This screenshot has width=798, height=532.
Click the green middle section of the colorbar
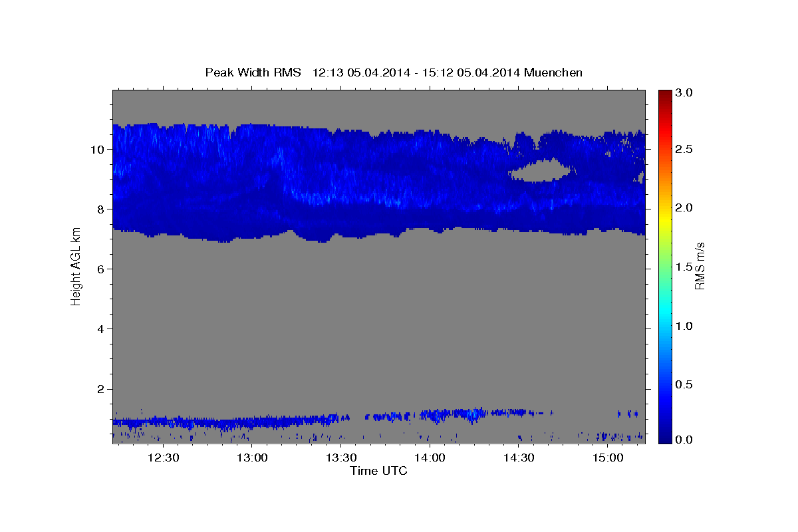point(665,266)
